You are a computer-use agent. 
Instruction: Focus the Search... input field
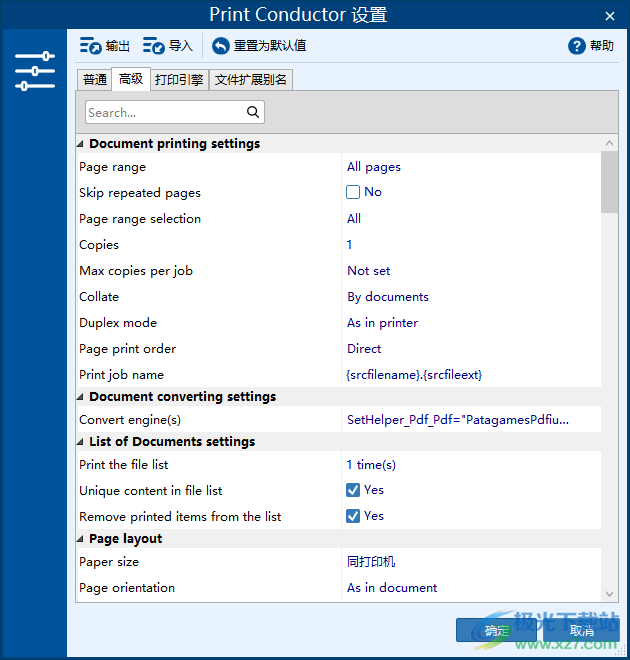(175, 112)
